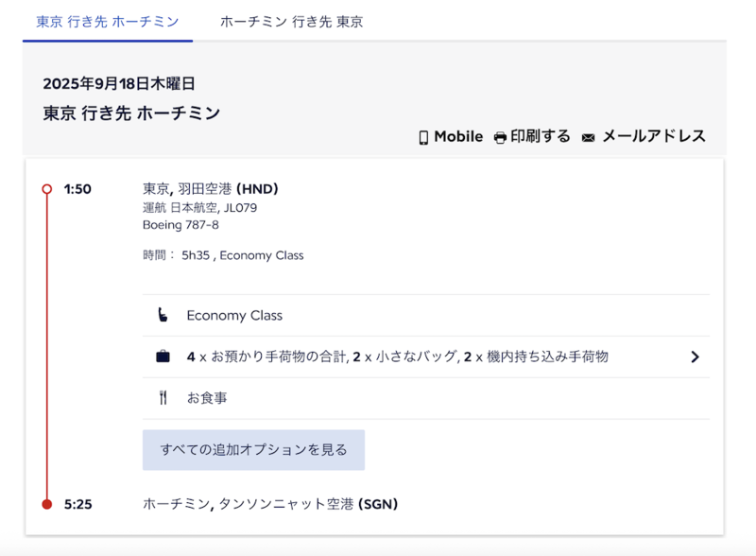756x556 pixels.
Task: Select the お食事 meal row
Action: pyautogui.click(x=426, y=398)
